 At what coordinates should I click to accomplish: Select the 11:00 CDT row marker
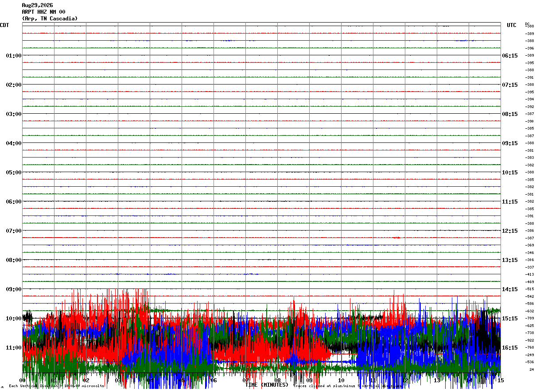13,348
